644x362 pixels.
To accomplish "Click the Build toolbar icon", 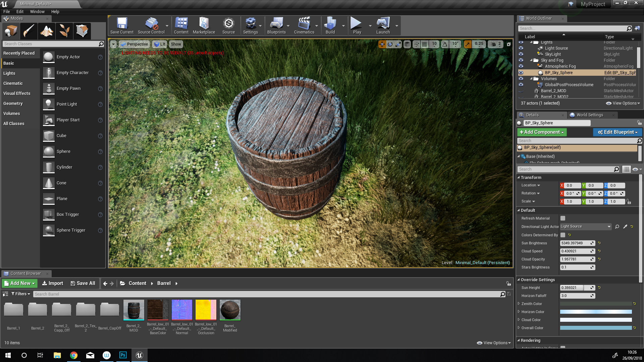I will tap(330, 26).
